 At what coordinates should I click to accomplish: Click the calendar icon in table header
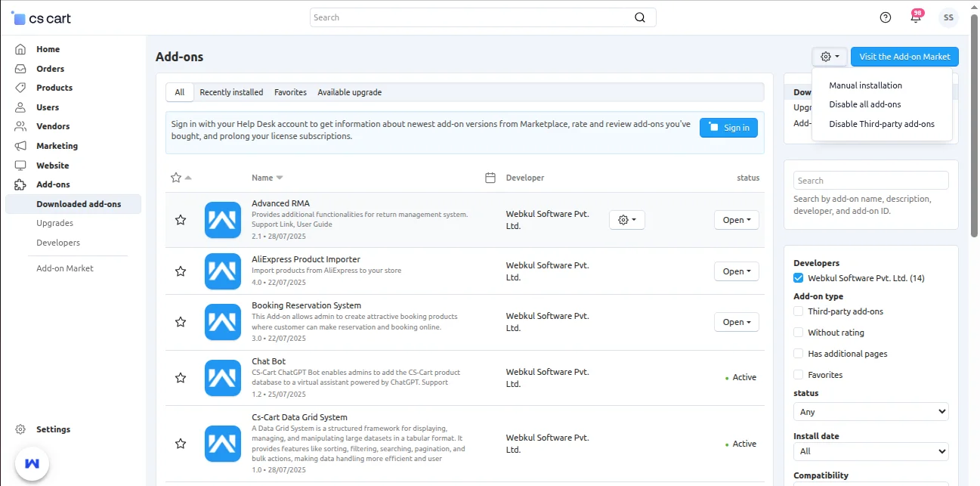[490, 178]
